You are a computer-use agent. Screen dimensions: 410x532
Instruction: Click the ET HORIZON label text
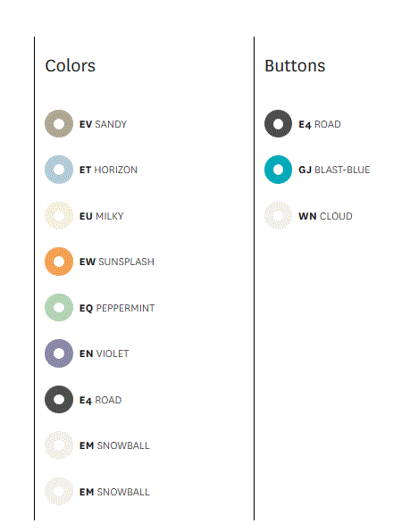[x=108, y=170]
